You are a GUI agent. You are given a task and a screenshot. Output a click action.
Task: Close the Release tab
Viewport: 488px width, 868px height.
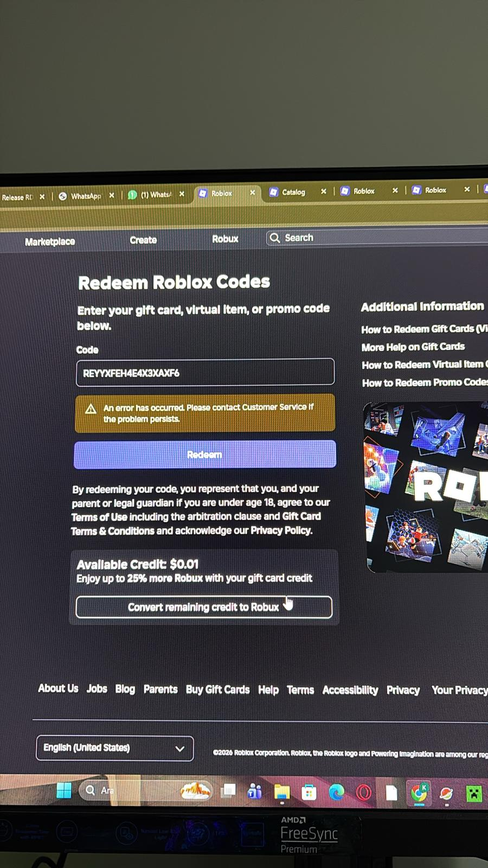point(42,197)
